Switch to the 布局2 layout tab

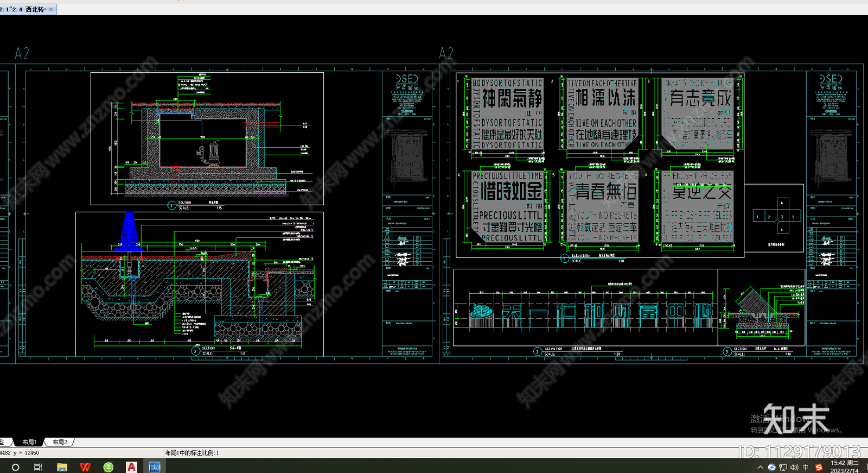(x=60, y=442)
